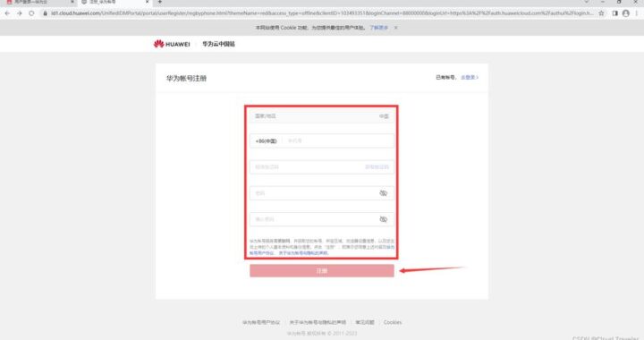
Task: Open a new tab with the plus button
Action: (160, 2)
